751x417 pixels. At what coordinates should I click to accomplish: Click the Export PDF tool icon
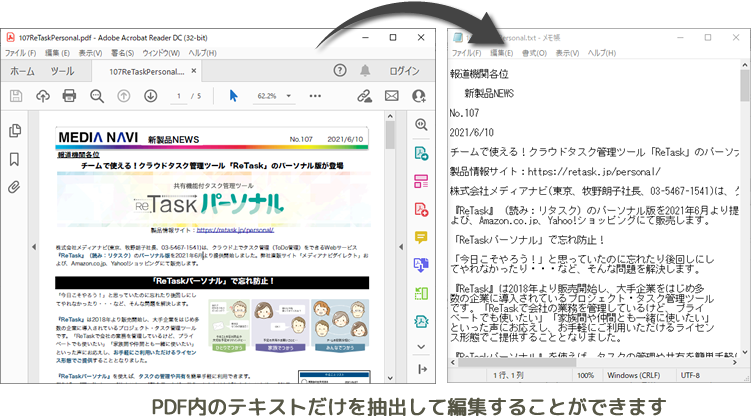(421, 153)
